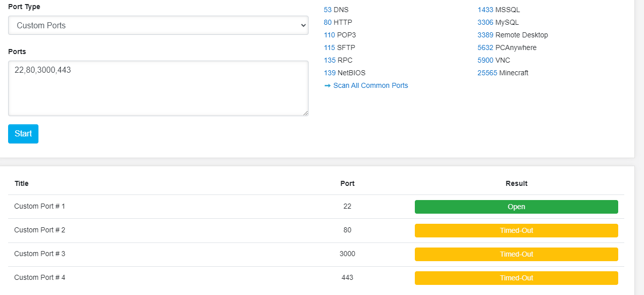Screen dimensions: 644x295
Task: Click the 25565 Minecraft port link
Action: coord(487,73)
